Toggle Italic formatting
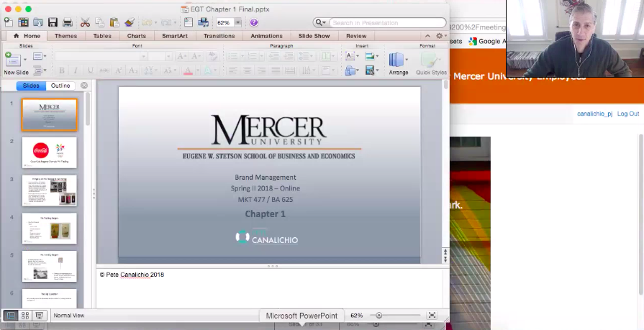The height and width of the screenshot is (330, 644). tap(76, 70)
